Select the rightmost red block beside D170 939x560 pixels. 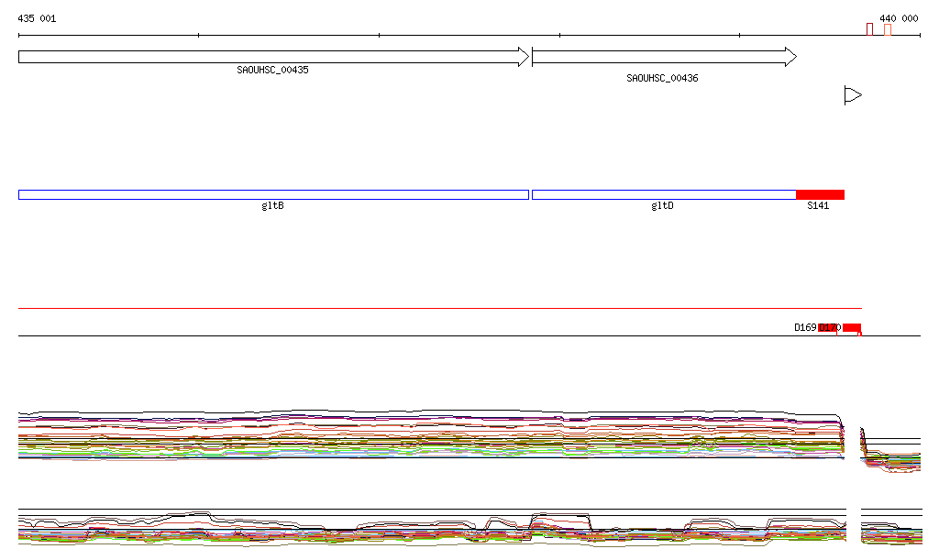pyautogui.click(x=852, y=328)
